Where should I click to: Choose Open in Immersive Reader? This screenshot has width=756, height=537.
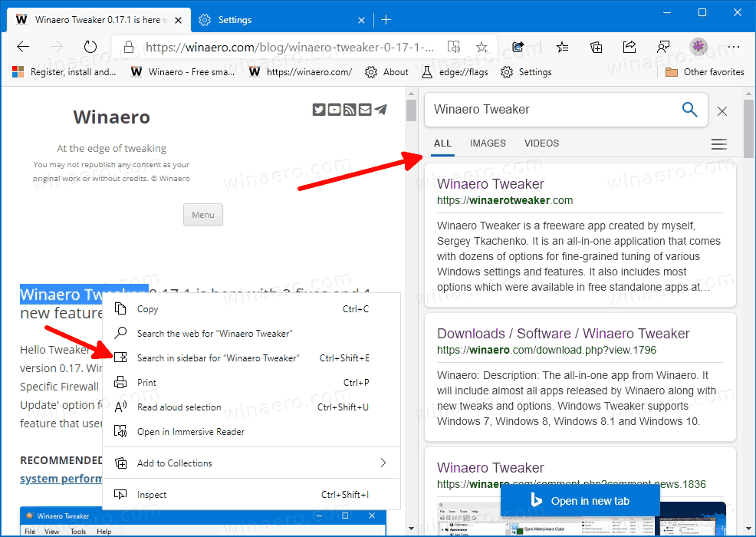pos(251,432)
